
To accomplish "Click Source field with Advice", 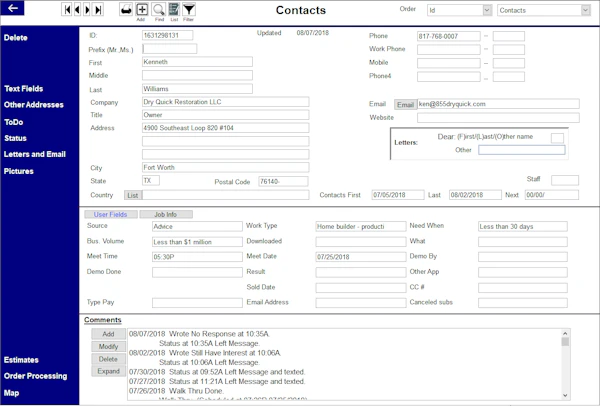I will (x=197, y=227).
